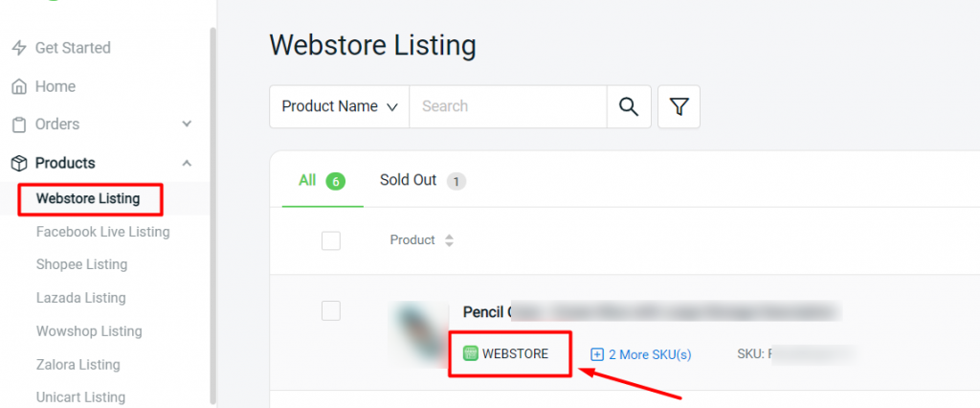Viewport: 980px width, 408px height.
Task: Click the Pencil product thumbnail image
Action: coord(419,334)
